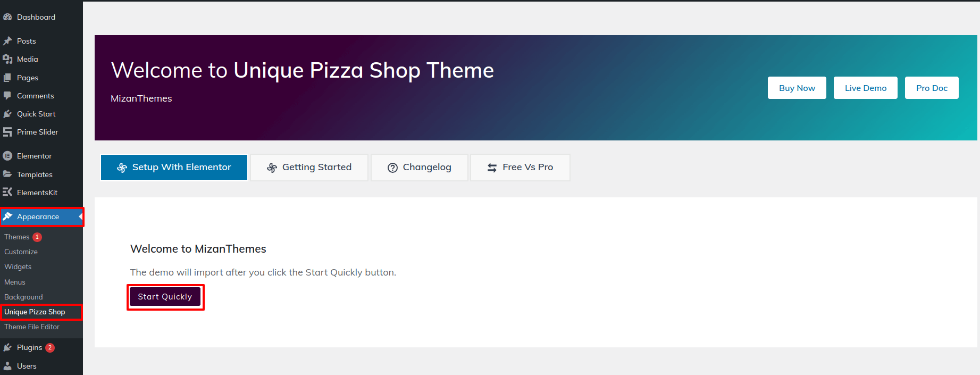The width and height of the screenshot is (980, 375).
Task: Click the Posts pushpin icon
Action: point(7,41)
